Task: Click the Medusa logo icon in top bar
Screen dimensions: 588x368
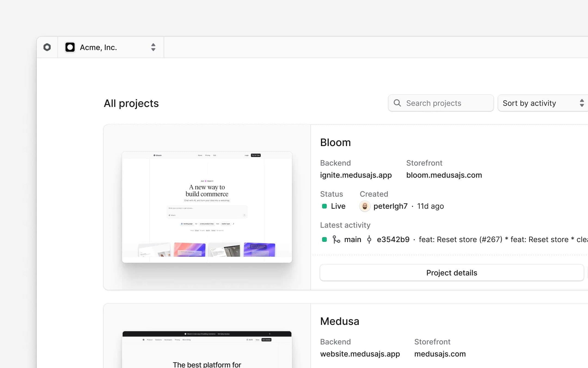Action: click(x=47, y=47)
